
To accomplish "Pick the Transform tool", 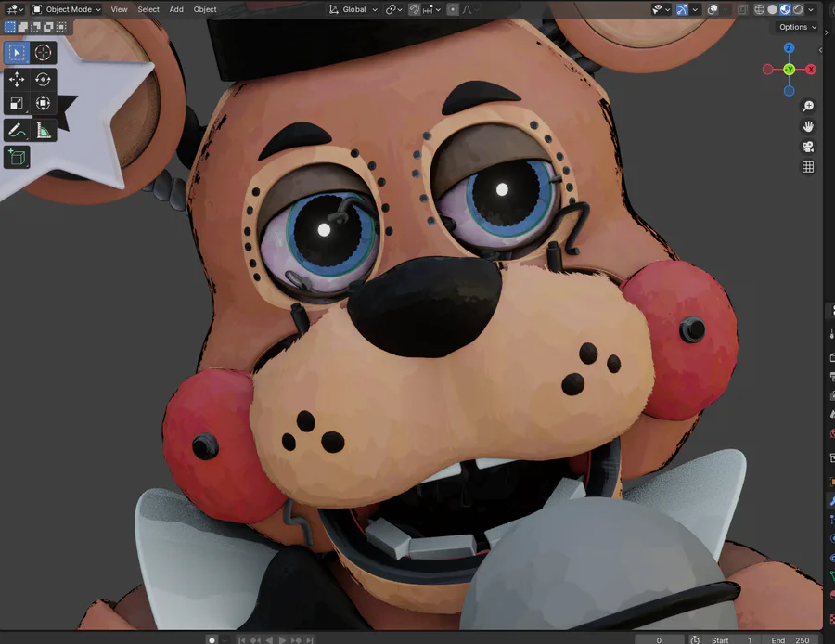I will (43, 103).
